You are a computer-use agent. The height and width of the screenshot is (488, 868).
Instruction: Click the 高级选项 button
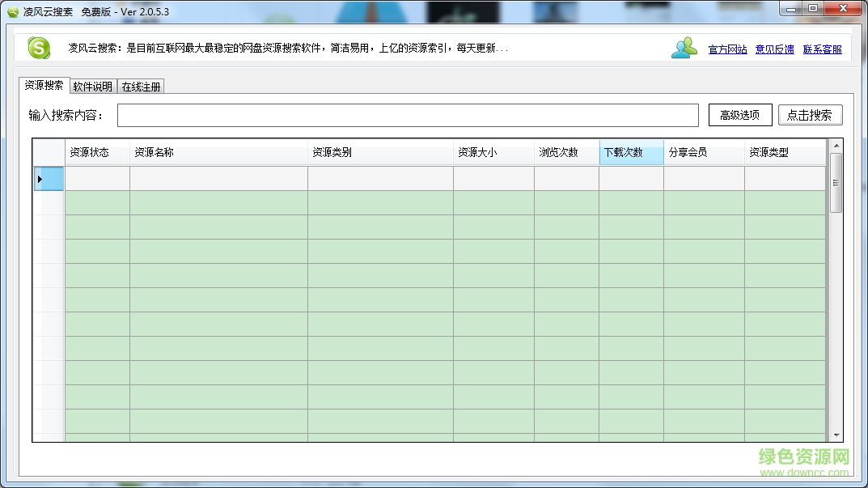[x=739, y=114]
